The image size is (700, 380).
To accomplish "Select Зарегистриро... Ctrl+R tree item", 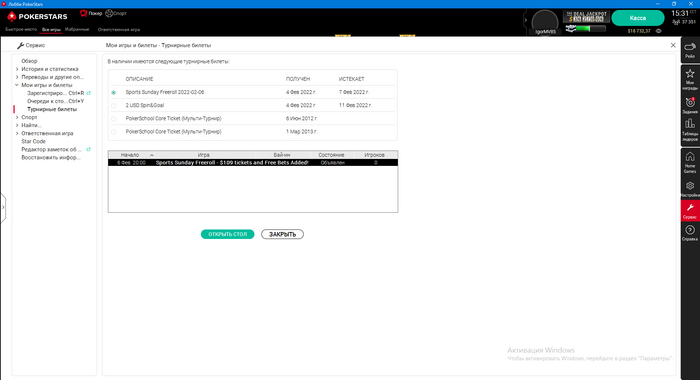I will (55, 93).
